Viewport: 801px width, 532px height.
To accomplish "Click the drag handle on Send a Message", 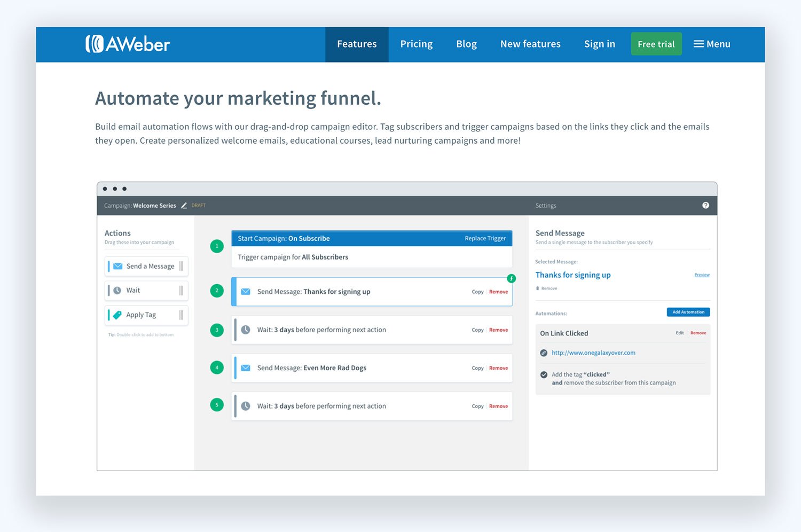I will click(182, 265).
